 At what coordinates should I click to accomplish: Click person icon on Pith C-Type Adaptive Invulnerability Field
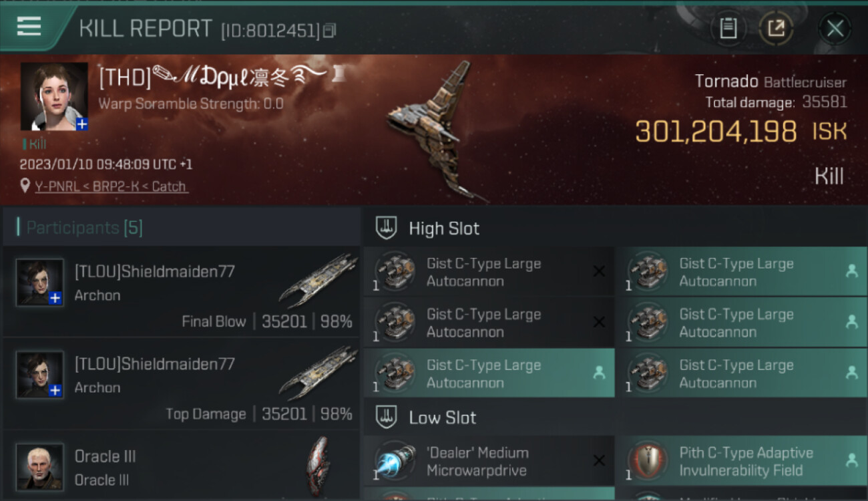coord(851,460)
